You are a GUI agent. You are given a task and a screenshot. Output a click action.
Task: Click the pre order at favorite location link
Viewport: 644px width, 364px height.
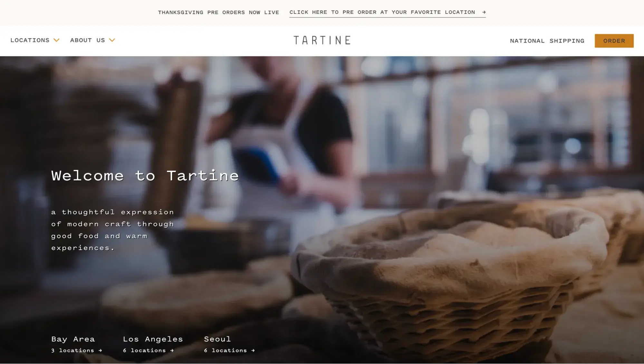coord(387,12)
